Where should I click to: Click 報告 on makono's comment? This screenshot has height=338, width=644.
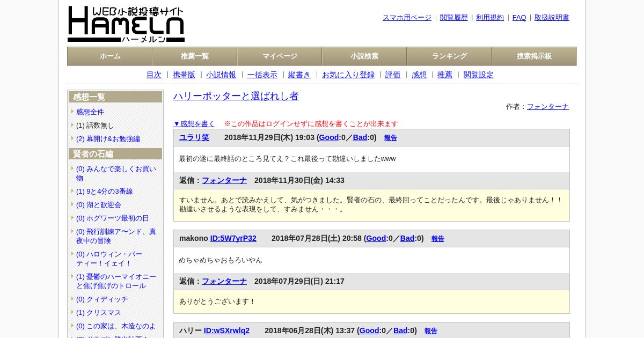point(438,239)
